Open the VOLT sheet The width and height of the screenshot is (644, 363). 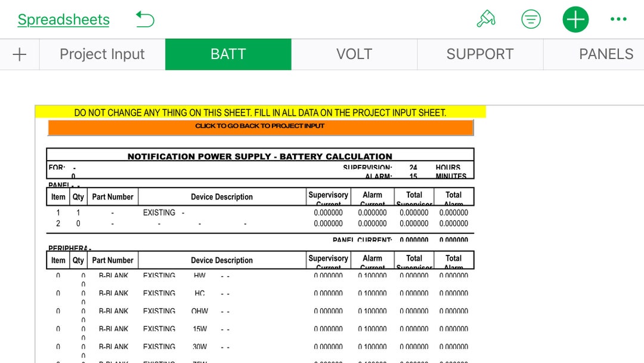[x=355, y=54]
